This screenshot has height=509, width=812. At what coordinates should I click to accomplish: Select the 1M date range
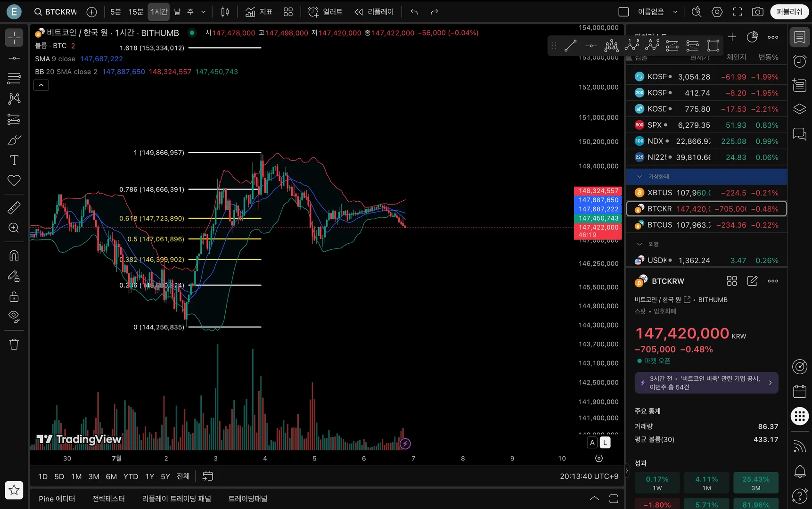(x=76, y=476)
